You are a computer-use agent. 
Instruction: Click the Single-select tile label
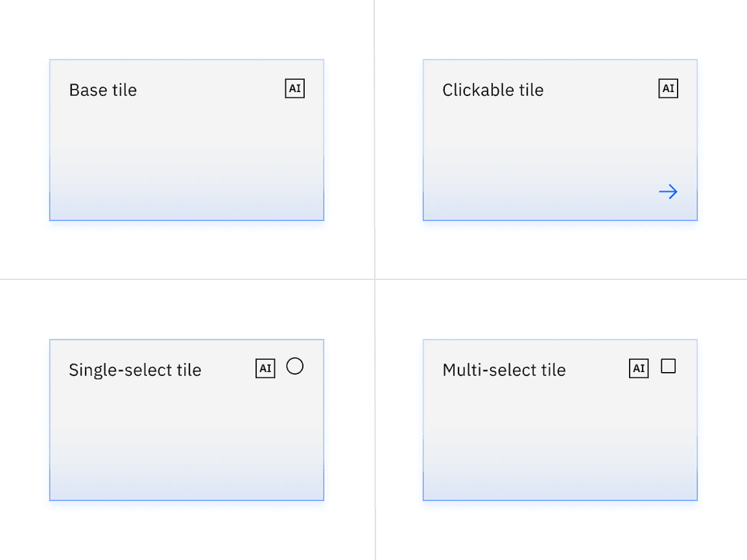135,369
